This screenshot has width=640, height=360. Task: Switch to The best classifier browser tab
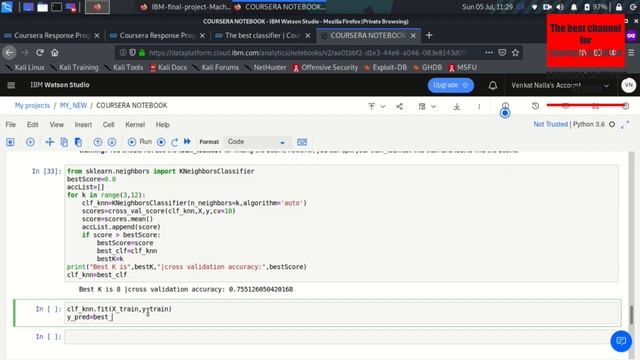262,36
